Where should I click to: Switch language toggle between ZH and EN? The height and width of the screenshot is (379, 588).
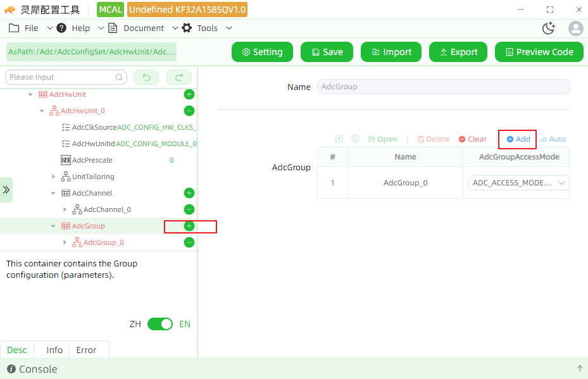(x=160, y=324)
